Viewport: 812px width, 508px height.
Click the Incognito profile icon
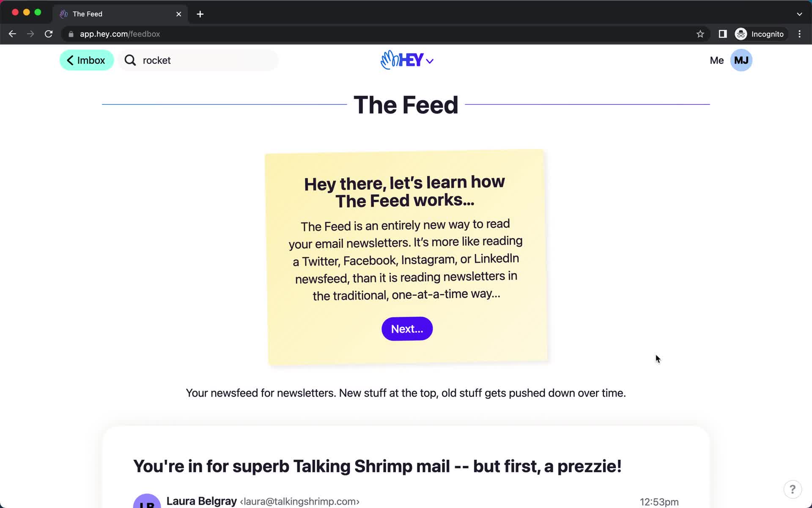[x=741, y=33]
